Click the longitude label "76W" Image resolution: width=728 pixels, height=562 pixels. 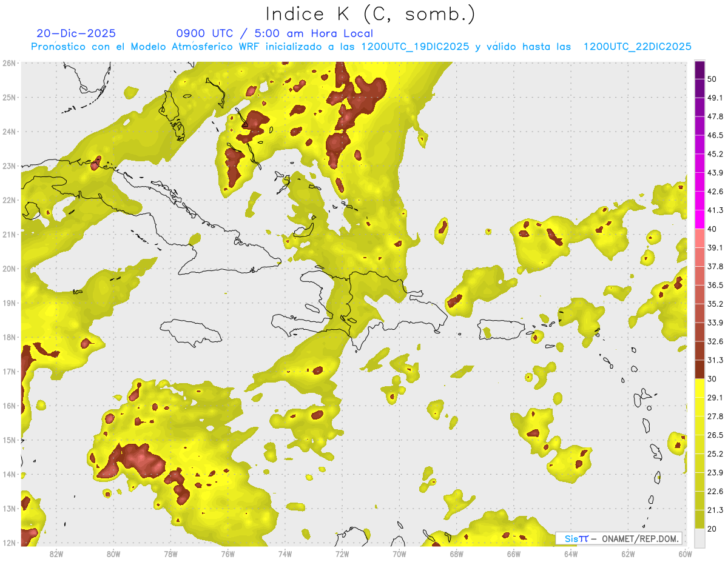[227, 554]
